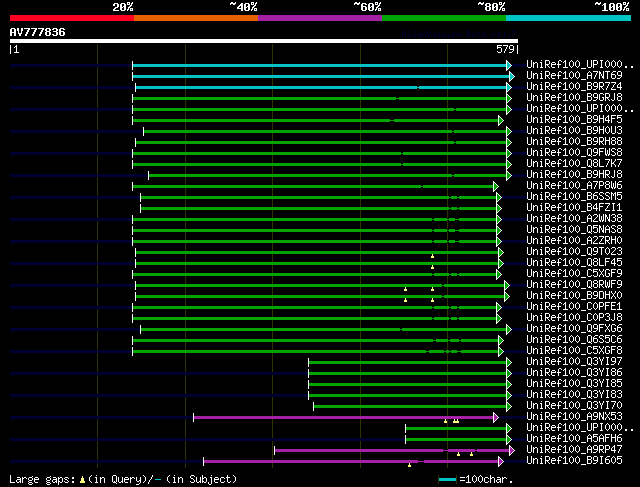Click the UniRef100_B6SSM5 label
Screen dimensions: 640x487
pyautogui.click(x=574, y=197)
